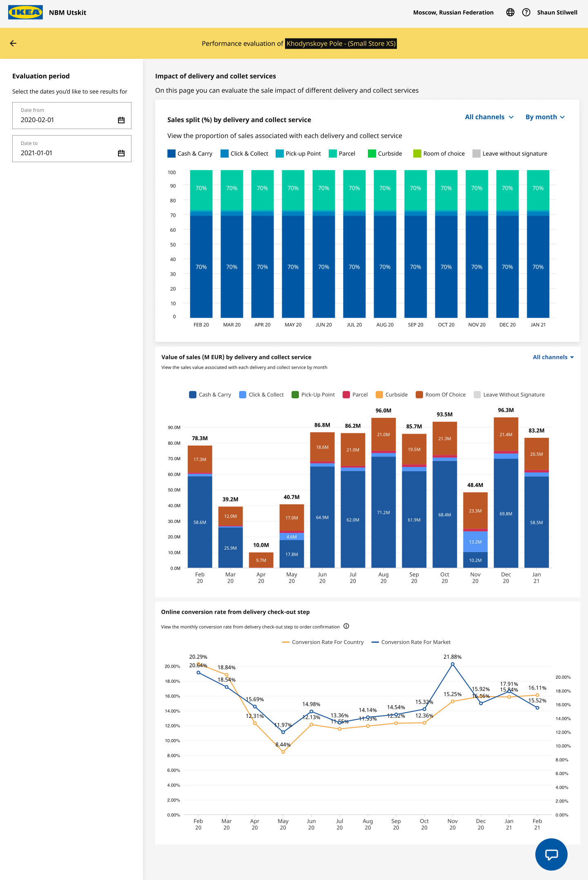Image resolution: width=588 pixels, height=880 pixels.
Task: Open the help question mark icon
Action: click(526, 12)
